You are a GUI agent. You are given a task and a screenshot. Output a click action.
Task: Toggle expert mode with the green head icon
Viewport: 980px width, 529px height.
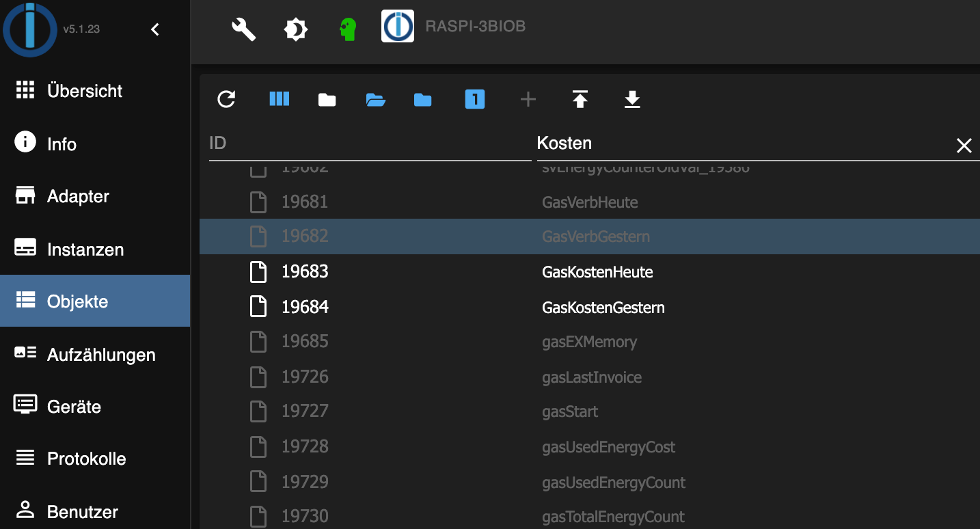(x=348, y=29)
